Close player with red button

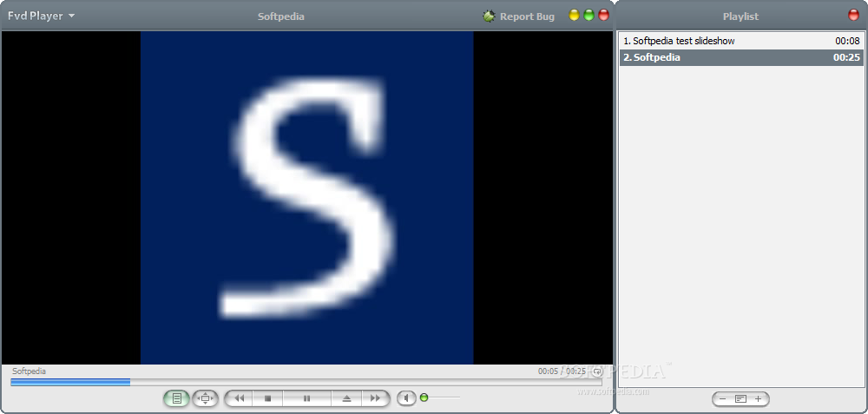click(604, 16)
